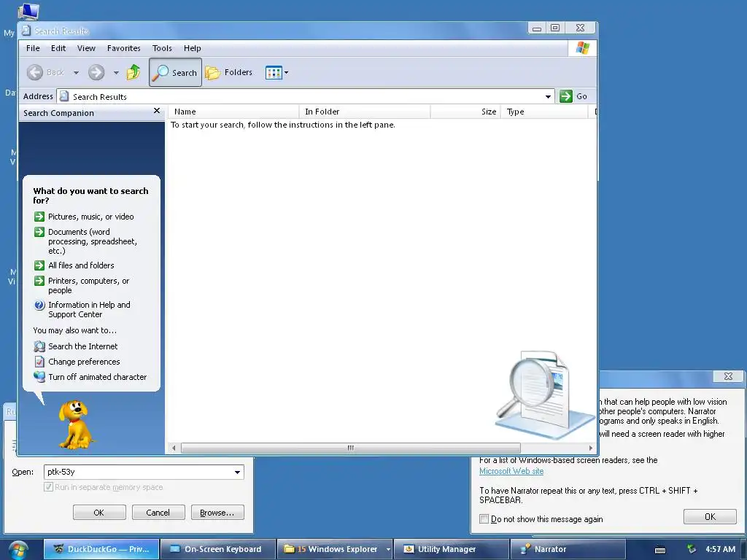Click the keyboard icon in system tray
The width and height of the screenshot is (747, 560).
point(659,550)
